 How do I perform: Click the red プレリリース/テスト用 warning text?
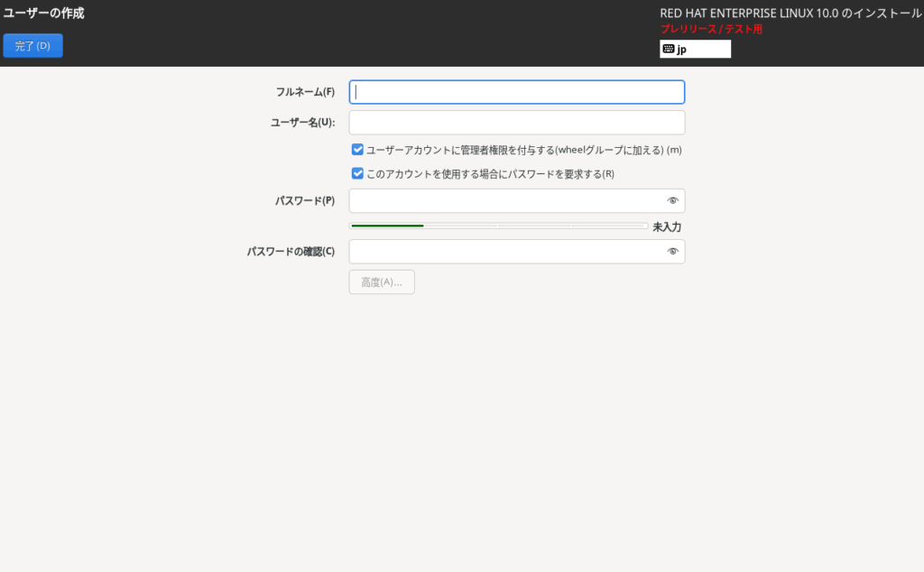[711, 30]
